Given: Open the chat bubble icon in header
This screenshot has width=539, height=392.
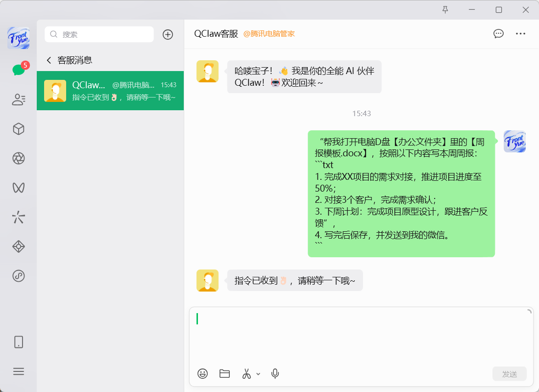Looking at the screenshot, I should tap(498, 34).
